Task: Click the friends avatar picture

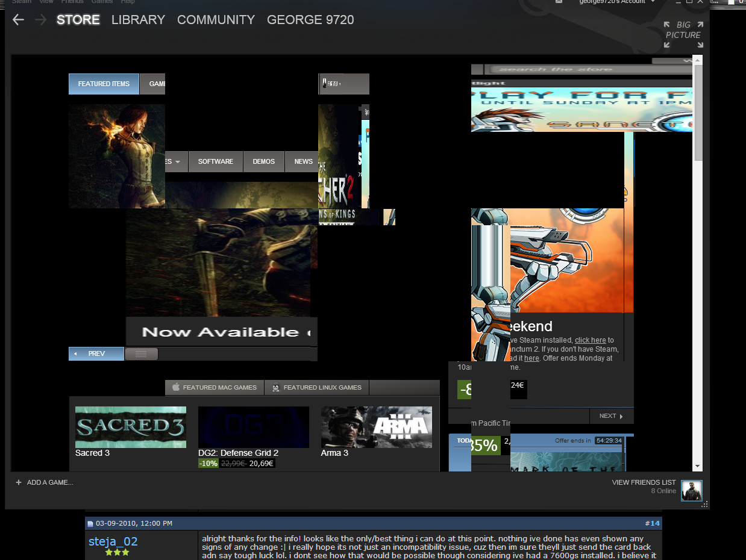Action: coord(692,490)
